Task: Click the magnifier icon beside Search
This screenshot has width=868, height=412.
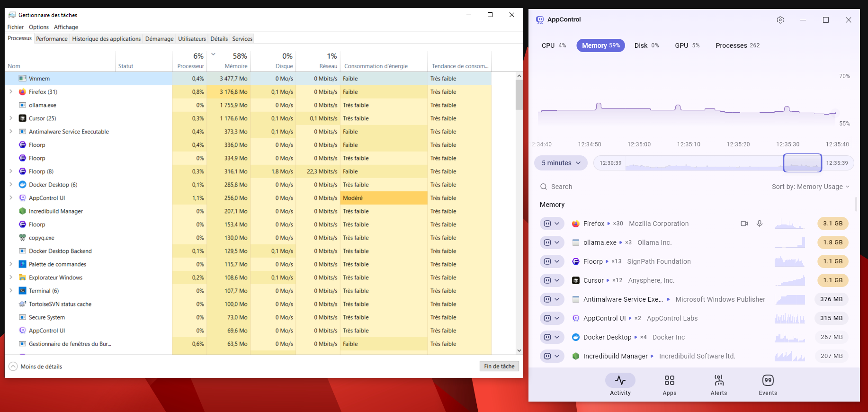Action: tap(544, 187)
